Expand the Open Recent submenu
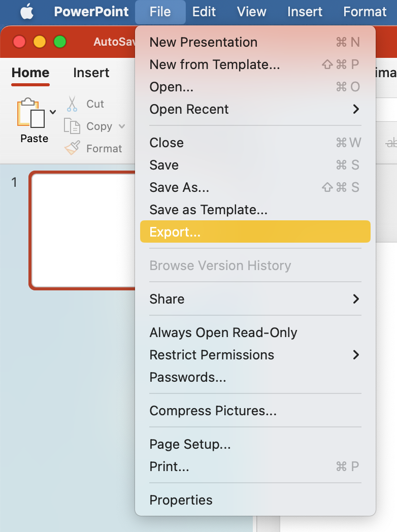Screen dimensions: 397x532 (355, 109)
